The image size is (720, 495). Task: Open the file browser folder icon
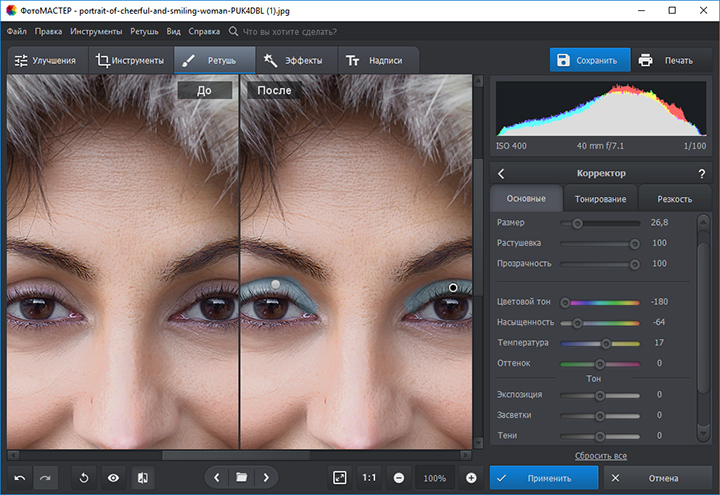[241, 478]
